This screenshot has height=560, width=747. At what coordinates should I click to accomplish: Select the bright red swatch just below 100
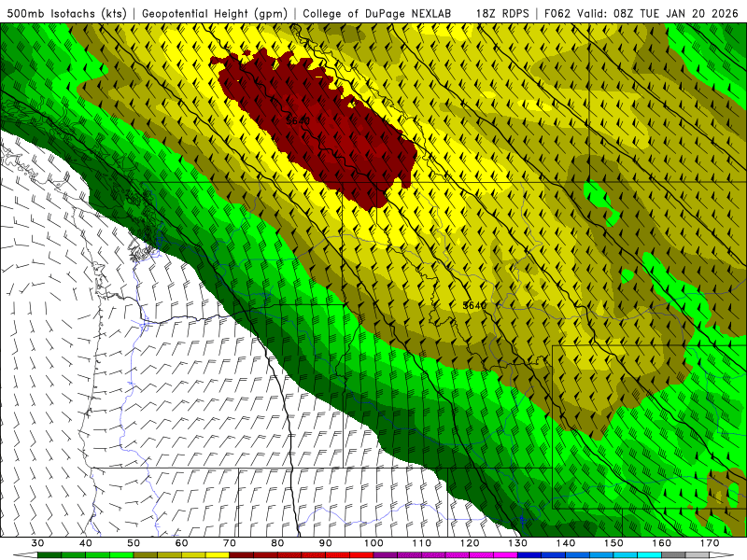coord(361,554)
